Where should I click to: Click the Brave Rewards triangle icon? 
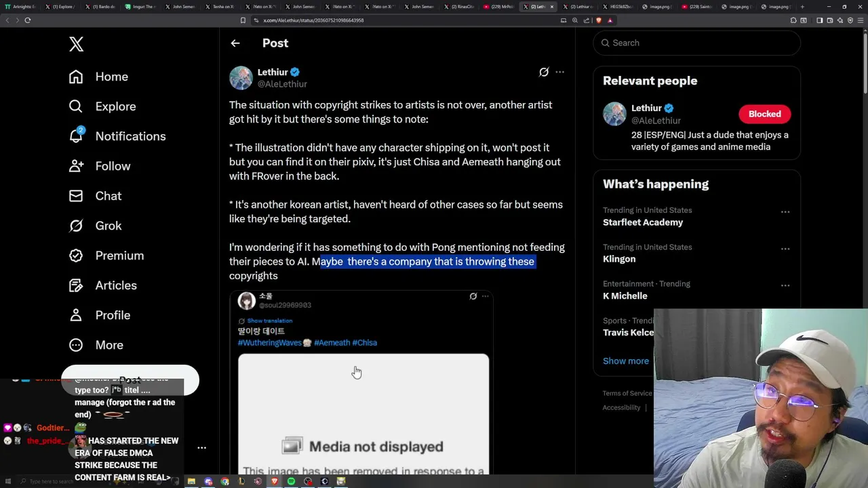610,20
